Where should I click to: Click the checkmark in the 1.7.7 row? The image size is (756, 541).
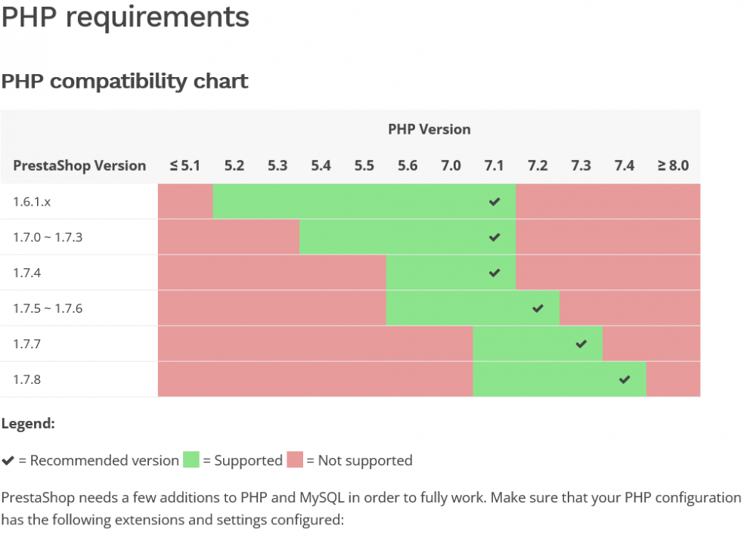581,344
